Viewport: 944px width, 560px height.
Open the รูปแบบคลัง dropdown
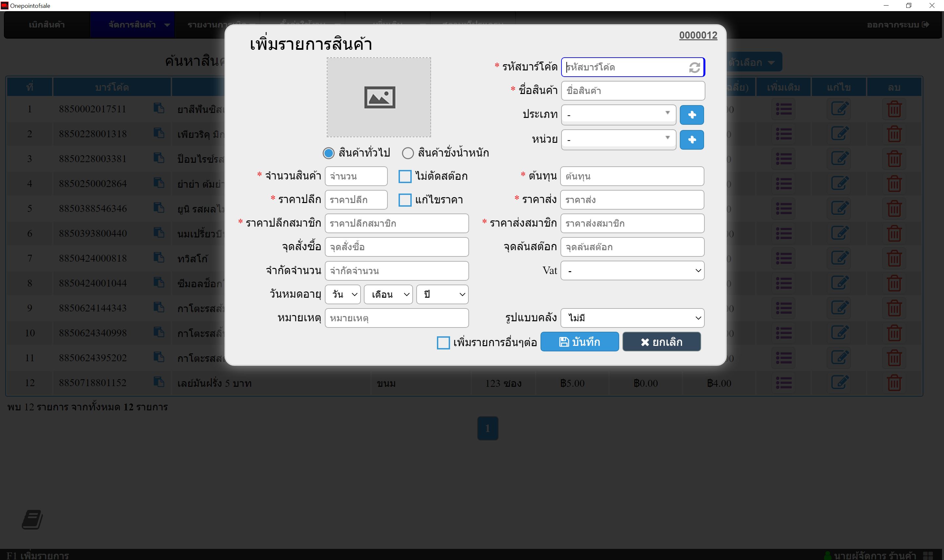(x=633, y=318)
